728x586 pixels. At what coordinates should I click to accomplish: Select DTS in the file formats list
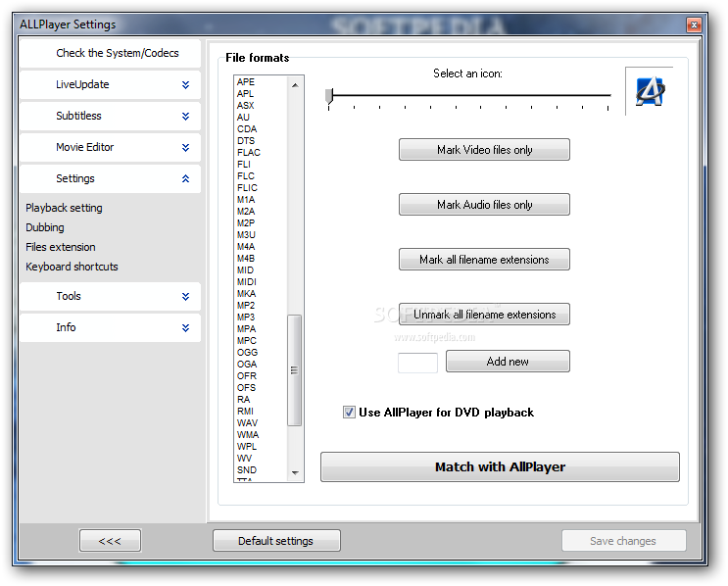[x=246, y=141]
